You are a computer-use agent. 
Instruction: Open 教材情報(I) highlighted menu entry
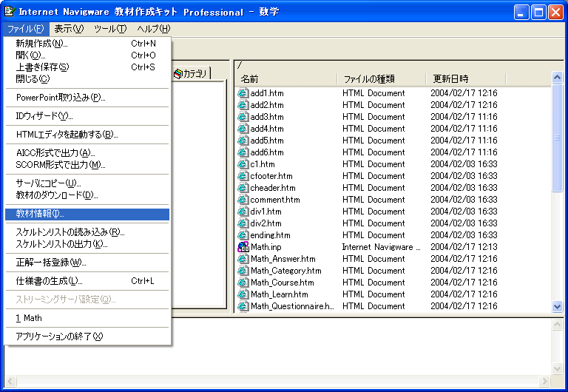(87, 214)
